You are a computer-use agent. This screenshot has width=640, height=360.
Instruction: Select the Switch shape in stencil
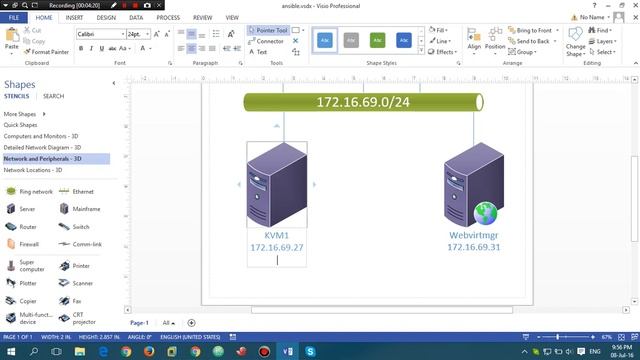[x=74, y=227]
